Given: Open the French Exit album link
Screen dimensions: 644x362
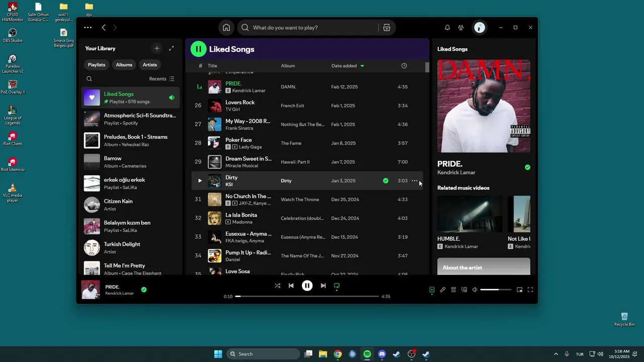Looking at the screenshot, I should [x=292, y=106].
